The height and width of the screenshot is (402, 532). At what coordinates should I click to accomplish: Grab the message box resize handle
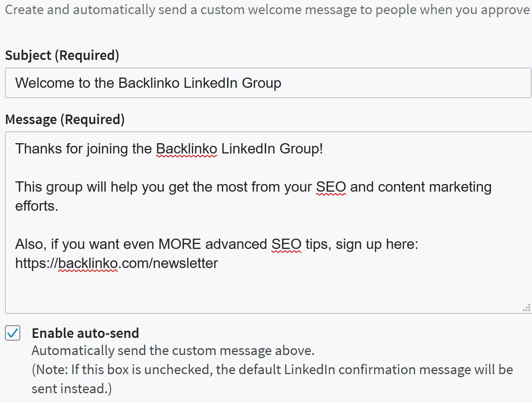coord(527,308)
